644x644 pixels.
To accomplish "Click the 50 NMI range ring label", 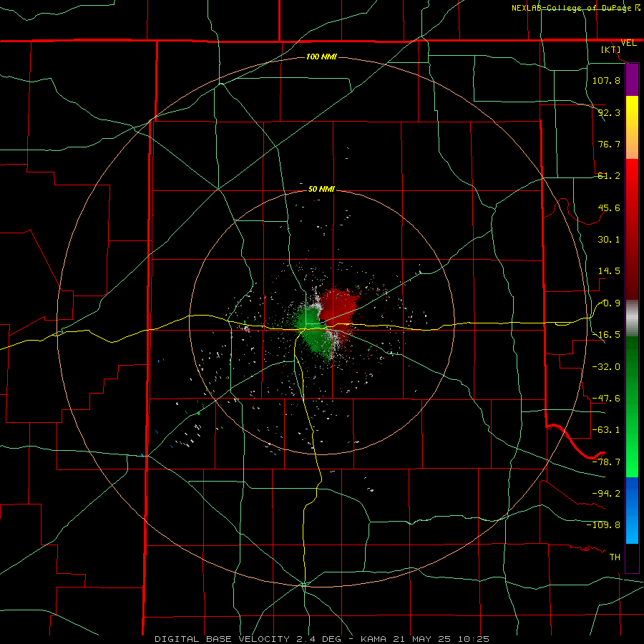I will pyautogui.click(x=321, y=189).
